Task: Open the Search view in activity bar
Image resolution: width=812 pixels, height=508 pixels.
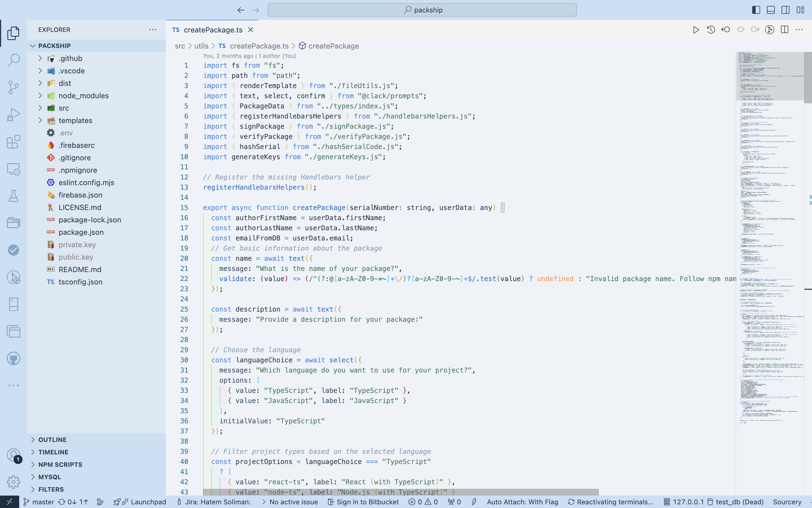Action: (14, 60)
